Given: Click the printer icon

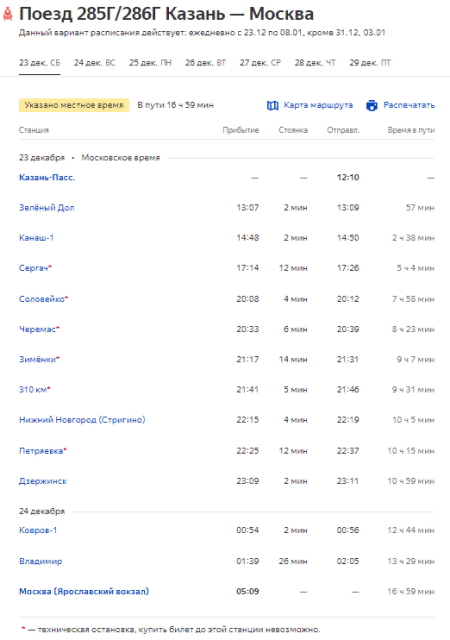Looking at the screenshot, I should coord(372,106).
